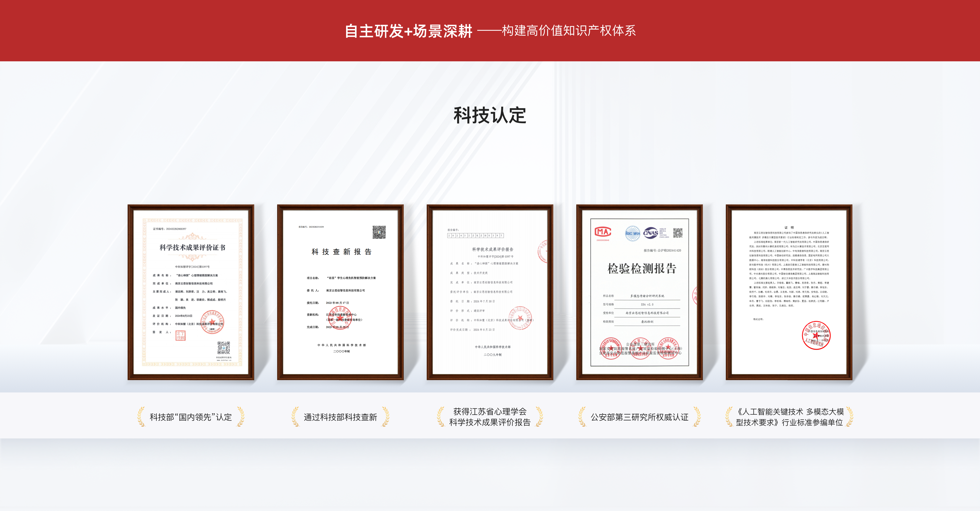Click QR code beside CNAS logo
The height and width of the screenshot is (511, 980).
coord(678,233)
